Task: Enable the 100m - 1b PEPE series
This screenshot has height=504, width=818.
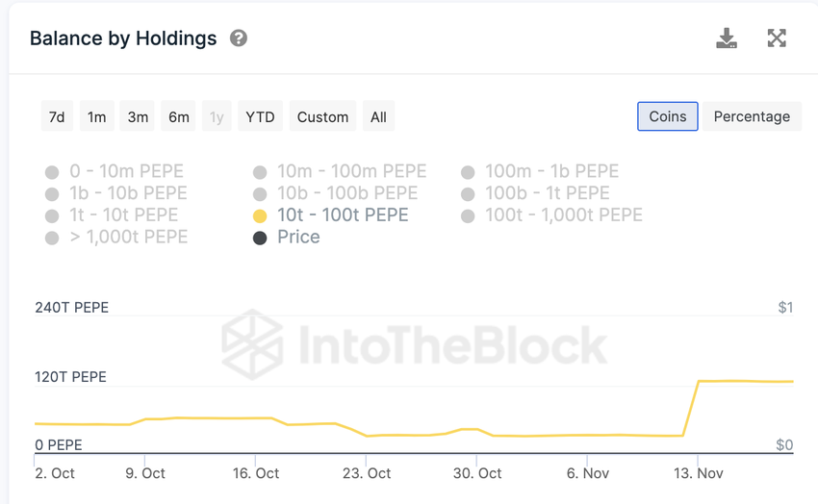Action: [551, 172]
